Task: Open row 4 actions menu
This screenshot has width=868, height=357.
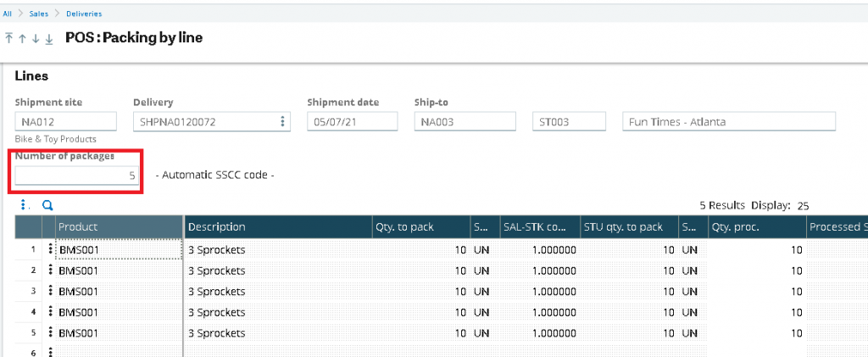Action: click(x=51, y=311)
